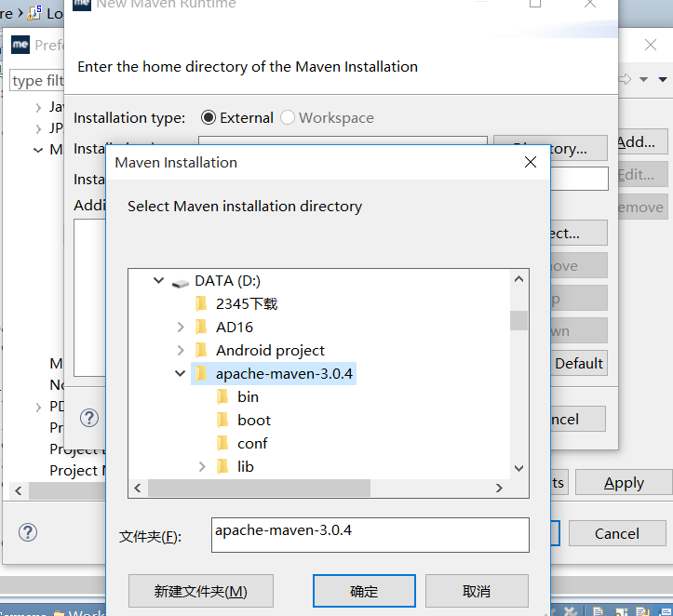
Task: Expand the Ja tree item in Preferences
Action: (38, 107)
